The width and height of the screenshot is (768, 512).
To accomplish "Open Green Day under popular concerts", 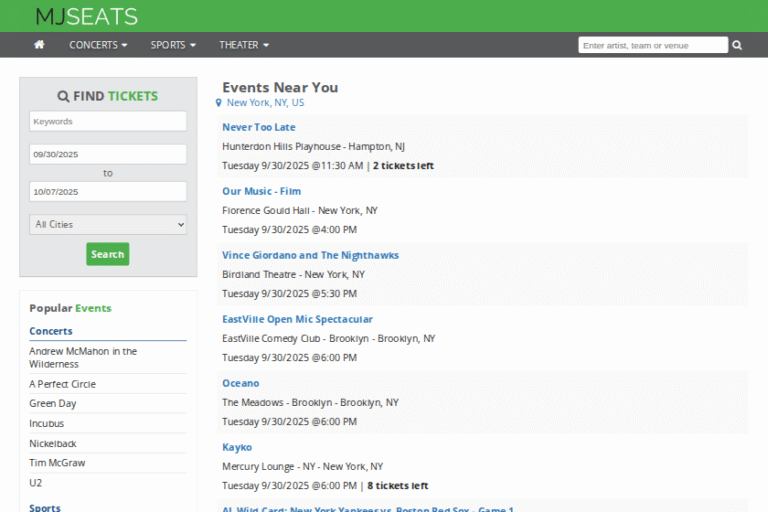I will [x=53, y=404].
